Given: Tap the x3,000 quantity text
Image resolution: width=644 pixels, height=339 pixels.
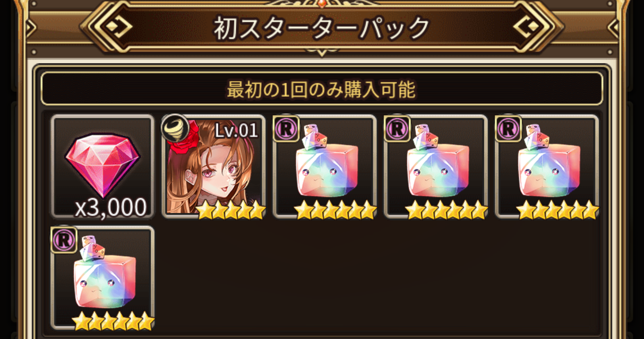Looking at the screenshot, I should pyautogui.click(x=110, y=207).
